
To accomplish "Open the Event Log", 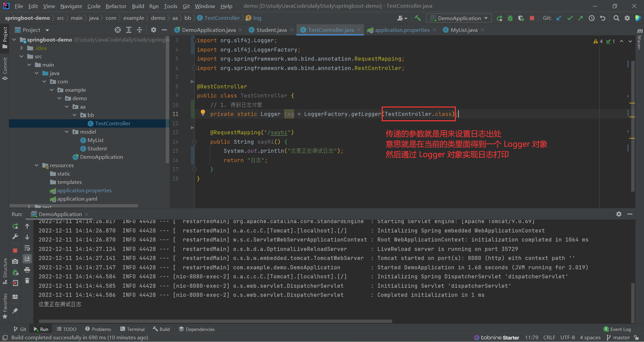I will (x=617, y=329).
